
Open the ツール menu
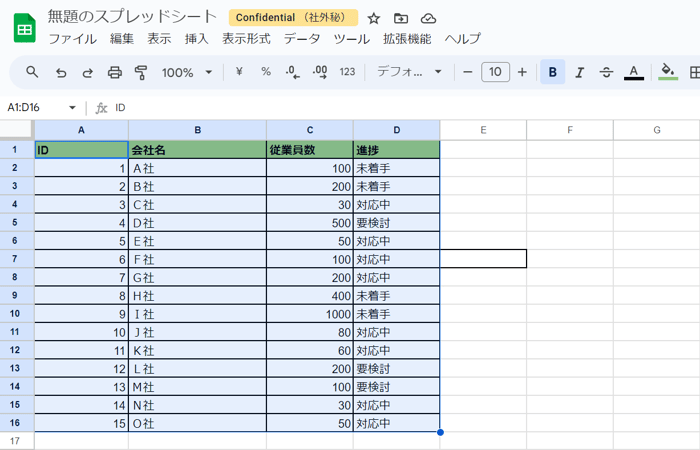click(x=352, y=39)
